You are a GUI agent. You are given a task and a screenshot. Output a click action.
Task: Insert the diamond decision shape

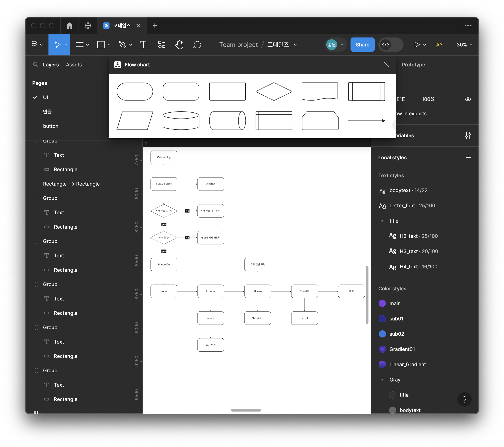coord(274,92)
